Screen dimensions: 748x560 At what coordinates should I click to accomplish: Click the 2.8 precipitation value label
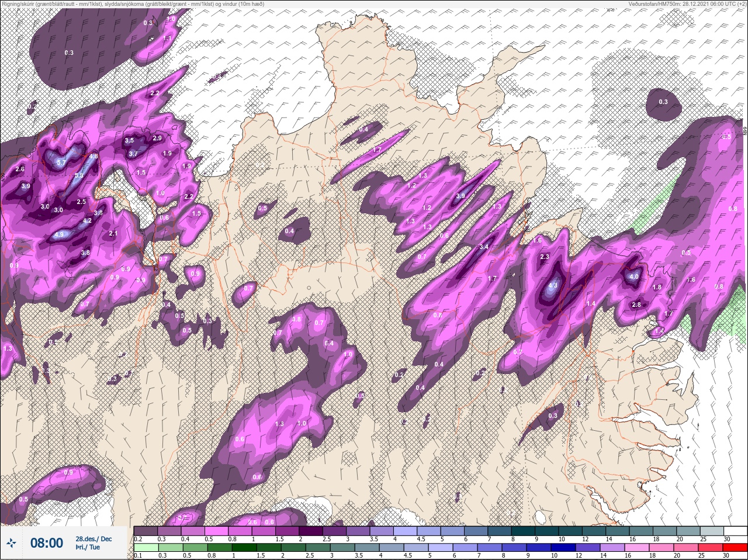click(637, 305)
